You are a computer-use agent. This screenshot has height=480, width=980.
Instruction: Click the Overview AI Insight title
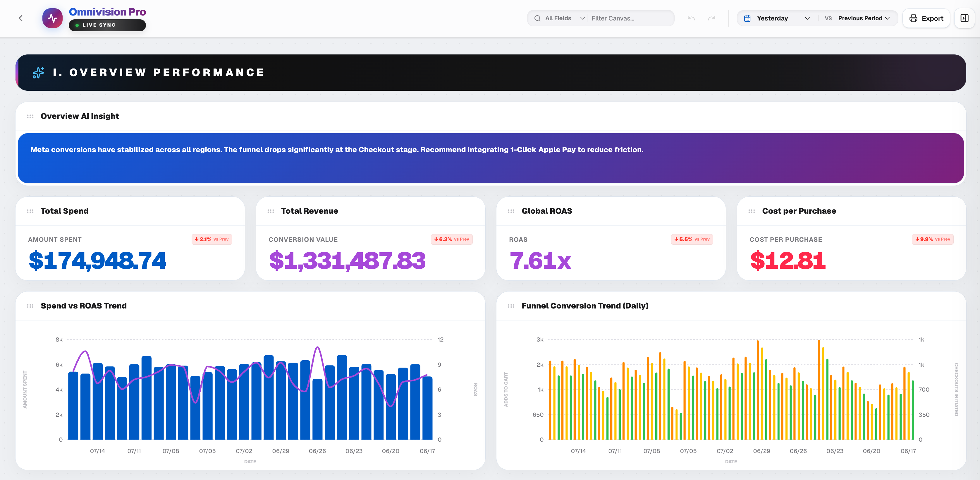click(80, 116)
